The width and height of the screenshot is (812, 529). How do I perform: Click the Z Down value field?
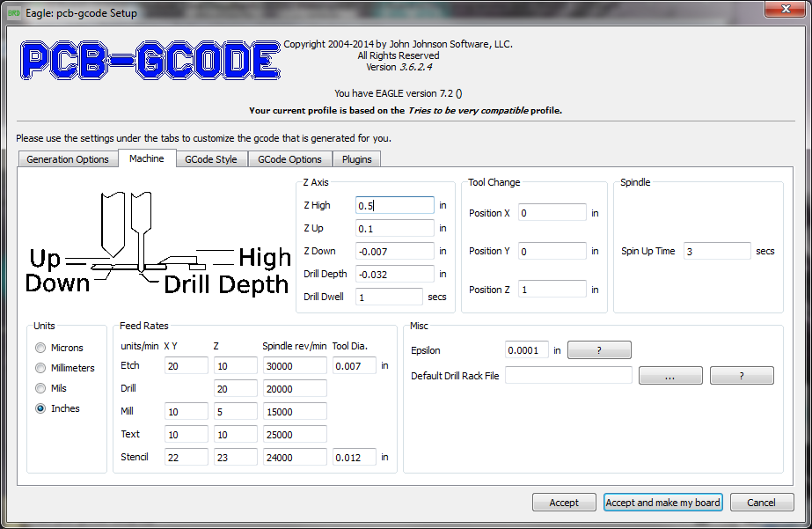point(395,251)
